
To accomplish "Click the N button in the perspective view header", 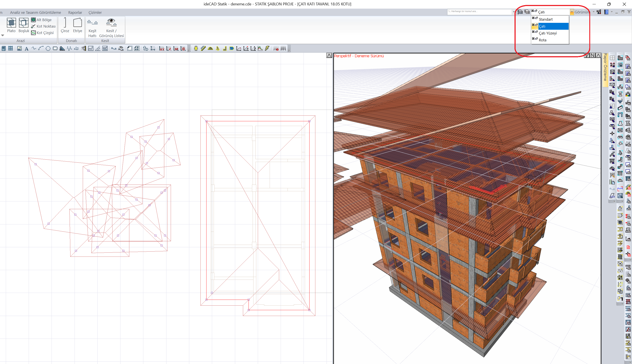I will pyautogui.click(x=593, y=56).
